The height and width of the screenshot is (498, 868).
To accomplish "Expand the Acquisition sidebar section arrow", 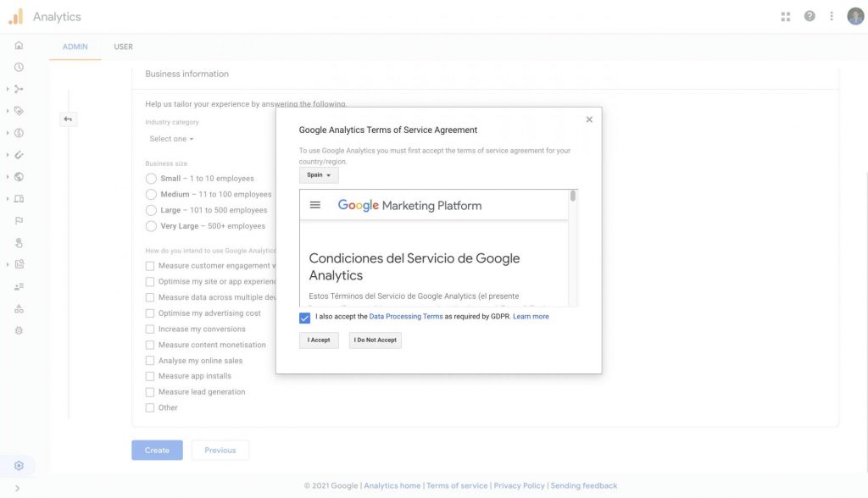I will tap(7, 89).
